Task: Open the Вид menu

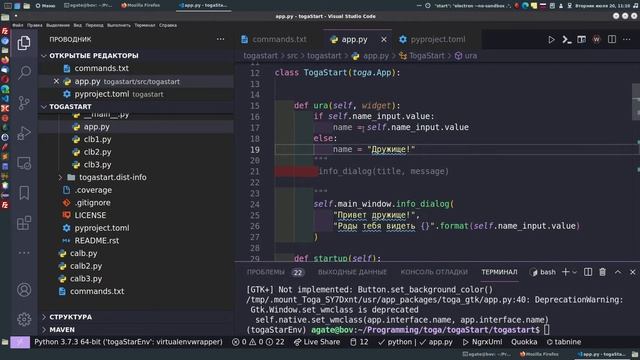Action: coord(78,25)
